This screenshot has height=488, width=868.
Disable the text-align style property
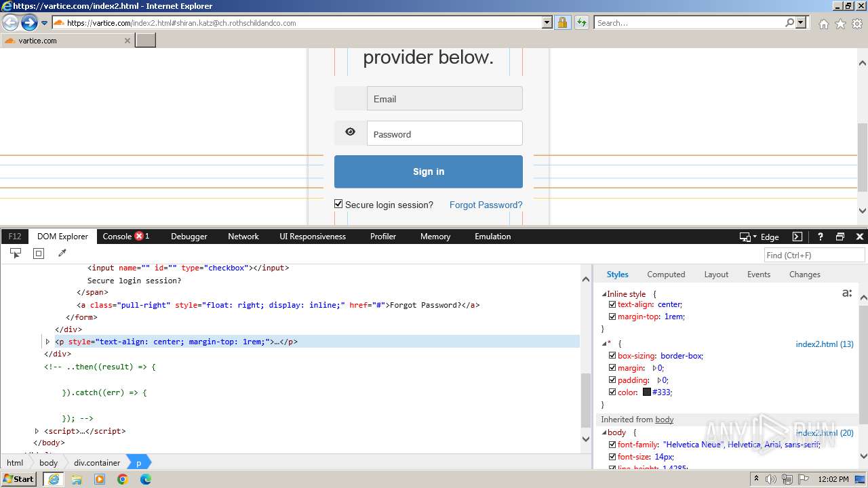pyautogui.click(x=612, y=304)
